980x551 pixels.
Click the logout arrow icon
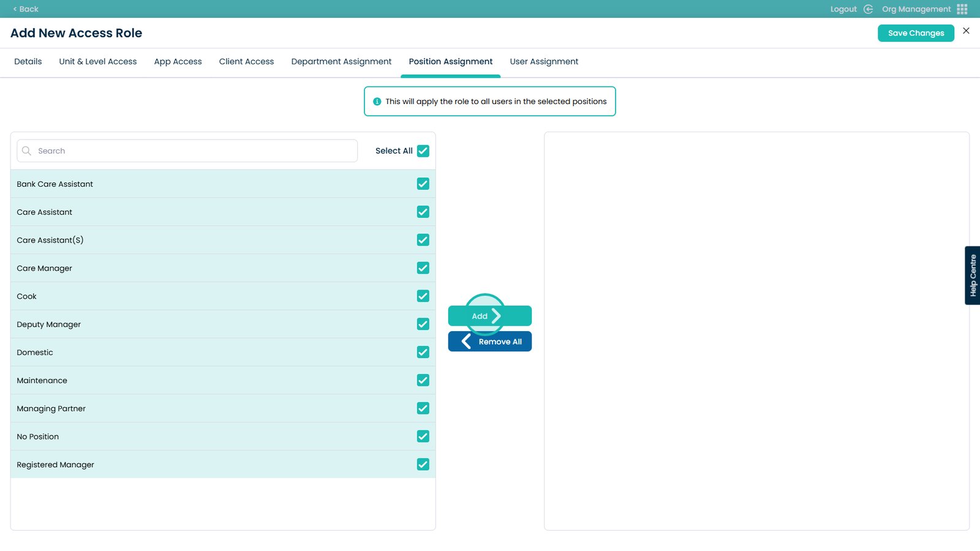pos(868,9)
